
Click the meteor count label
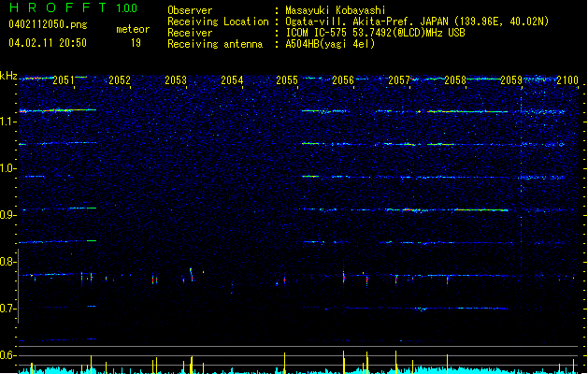coord(133,29)
